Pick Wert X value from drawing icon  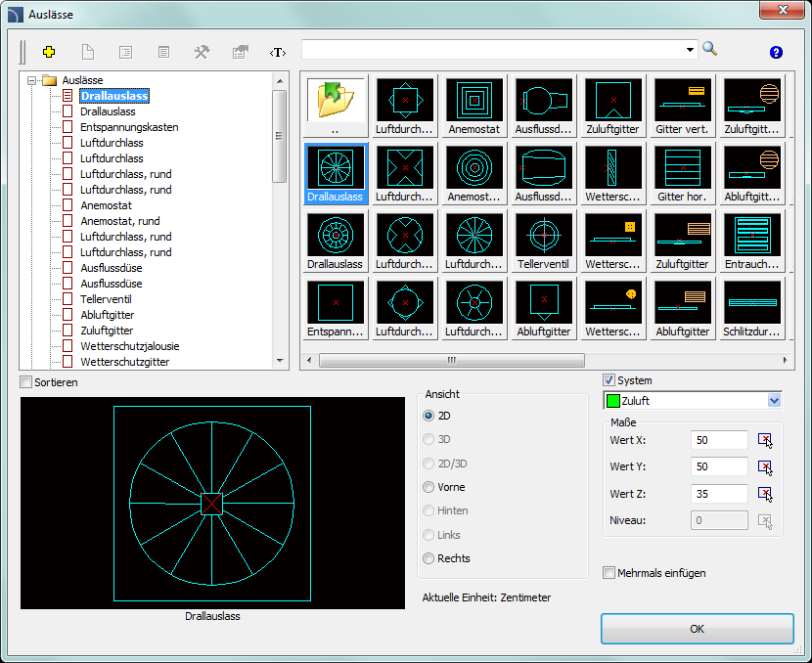(765, 440)
